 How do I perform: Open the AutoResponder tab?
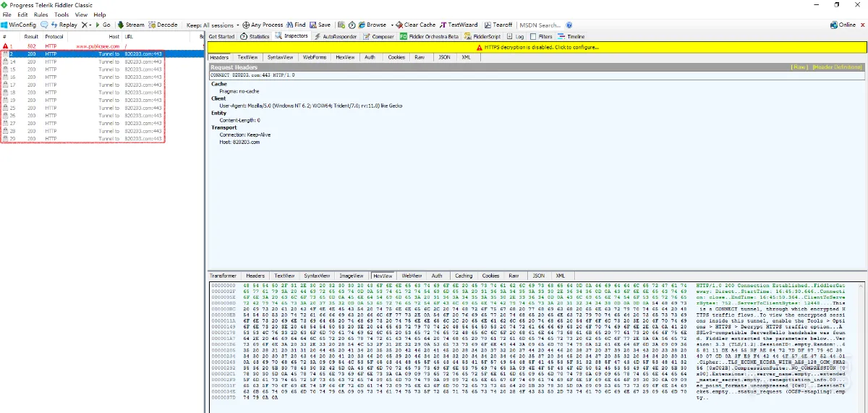coord(336,36)
